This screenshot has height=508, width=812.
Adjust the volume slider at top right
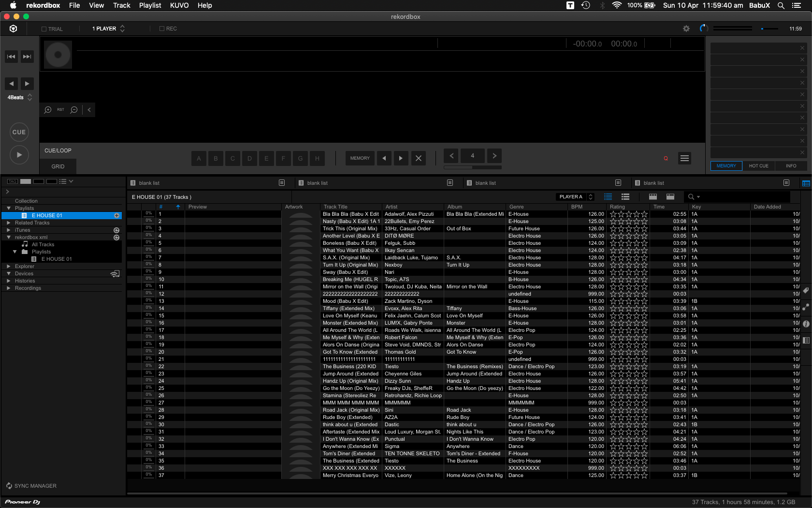point(769,29)
